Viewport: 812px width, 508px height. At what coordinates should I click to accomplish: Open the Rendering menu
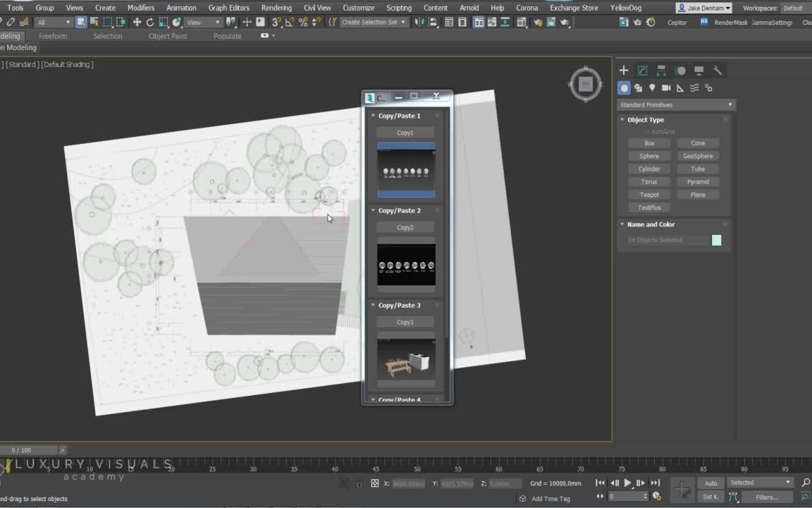click(276, 8)
